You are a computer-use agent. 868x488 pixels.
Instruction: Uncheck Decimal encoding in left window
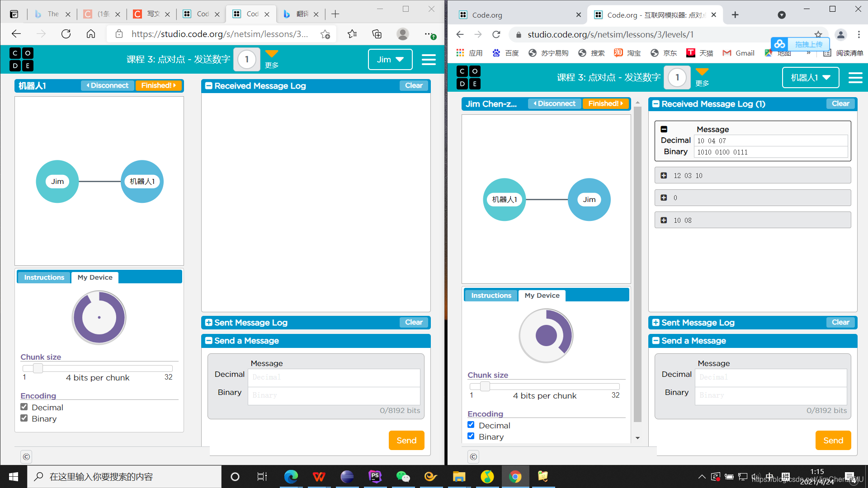click(x=24, y=407)
